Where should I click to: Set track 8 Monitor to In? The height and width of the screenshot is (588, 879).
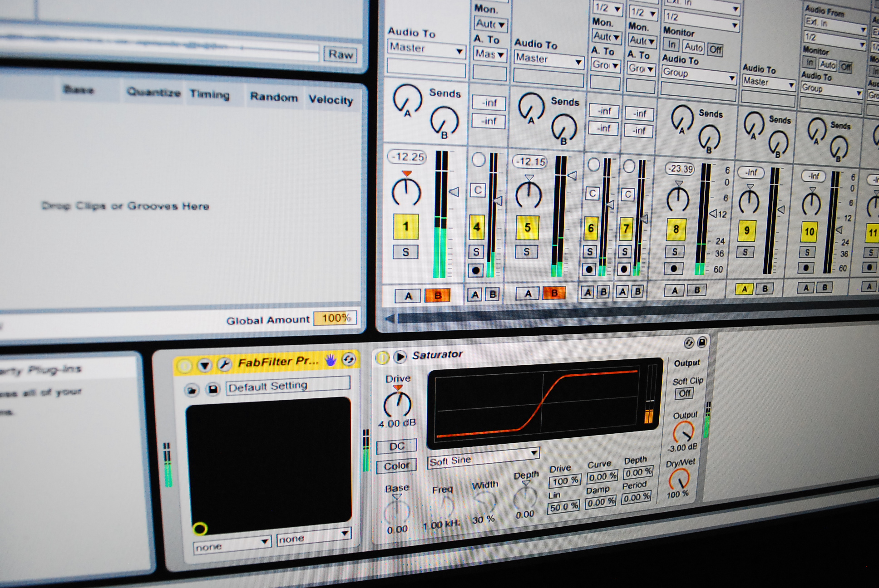(671, 45)
